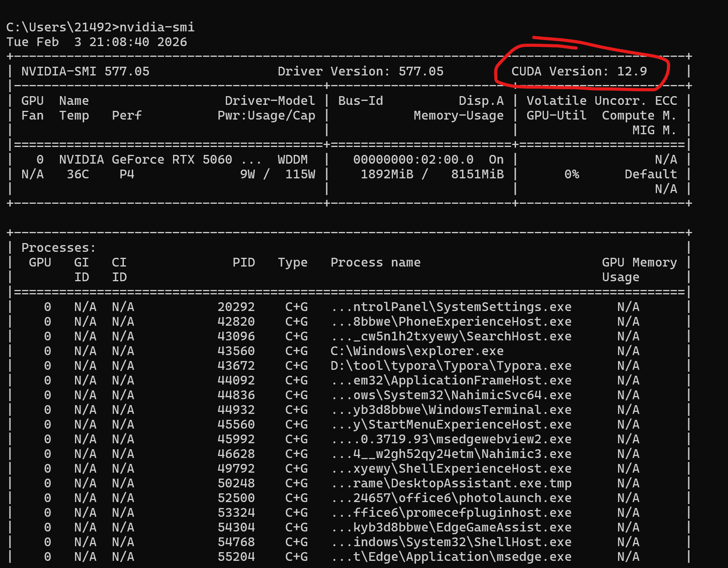This screenshot has width=728, height=568.
Task: Click the GPU Memory column header
Action: 639,263
